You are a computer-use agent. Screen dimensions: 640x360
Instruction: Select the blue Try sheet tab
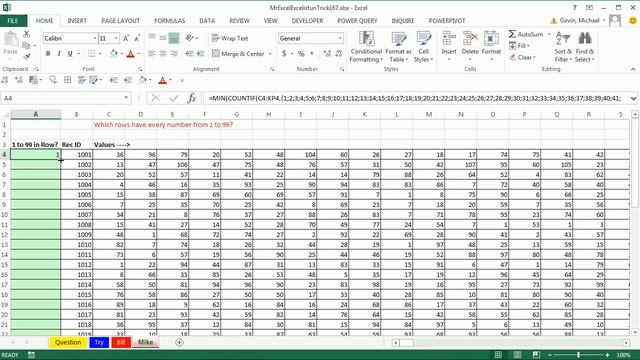(99, 342)
